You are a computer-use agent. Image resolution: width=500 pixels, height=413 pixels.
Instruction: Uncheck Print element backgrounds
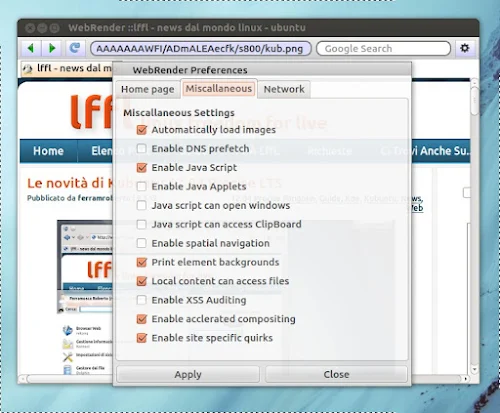142,262
